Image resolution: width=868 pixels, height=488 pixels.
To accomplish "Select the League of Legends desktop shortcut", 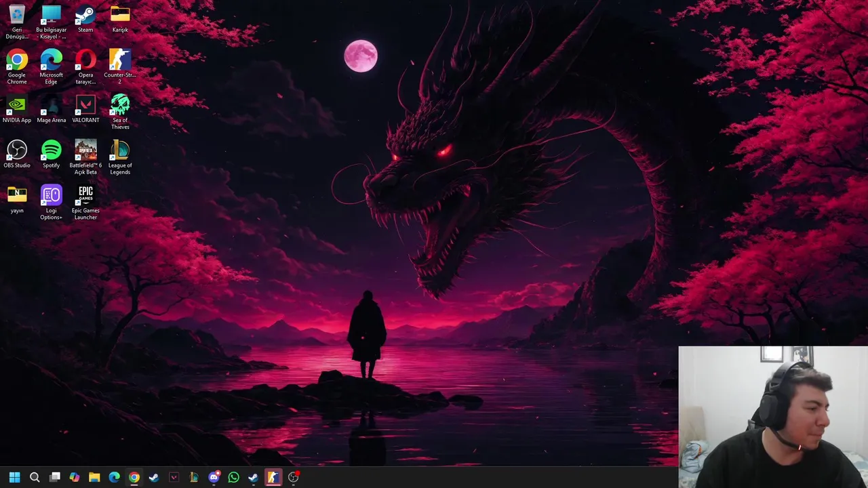I will pos(120,157).
